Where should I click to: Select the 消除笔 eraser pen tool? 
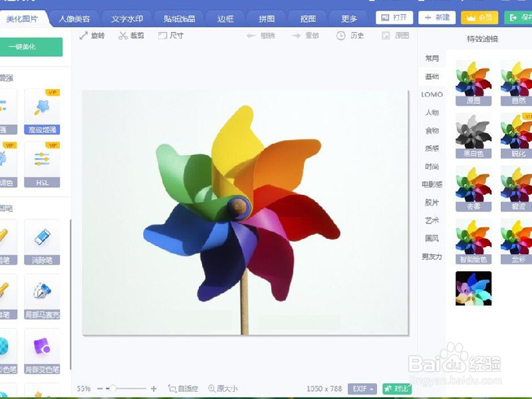42,242
